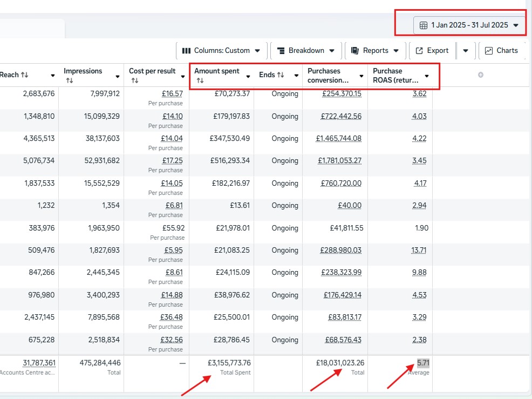Add a column with the plus icon

coord(481,75)
